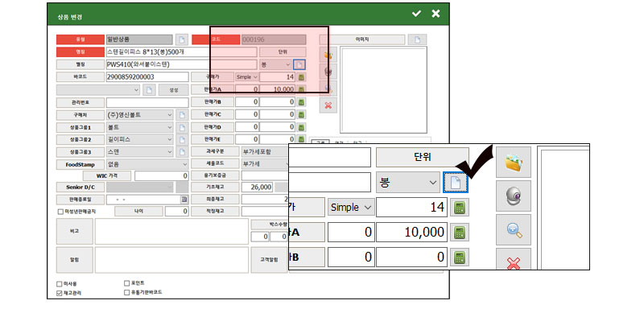This screenshot has width=644, height=309.
Task: Click the 비고 label button
Action: tap(75, 231)
